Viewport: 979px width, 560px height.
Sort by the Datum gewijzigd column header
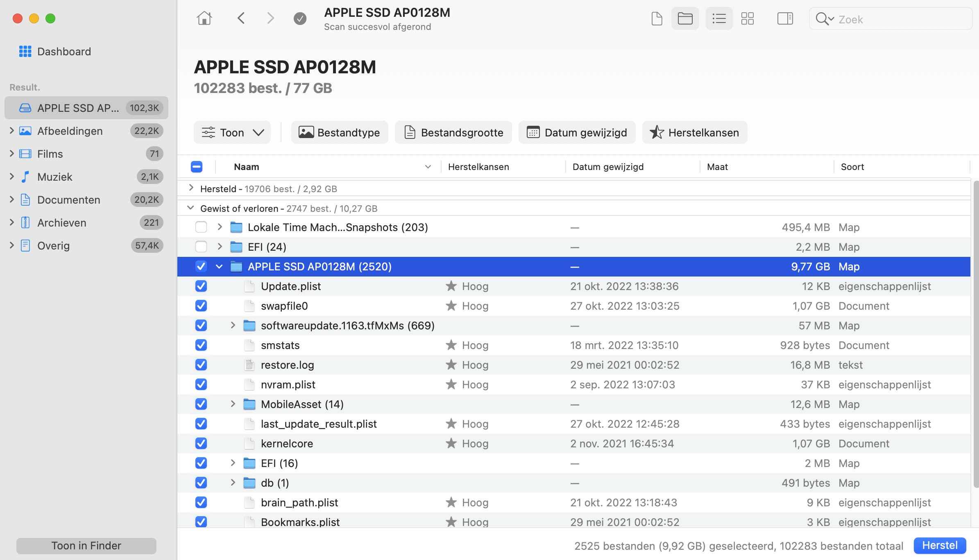[x=633, y=167]
